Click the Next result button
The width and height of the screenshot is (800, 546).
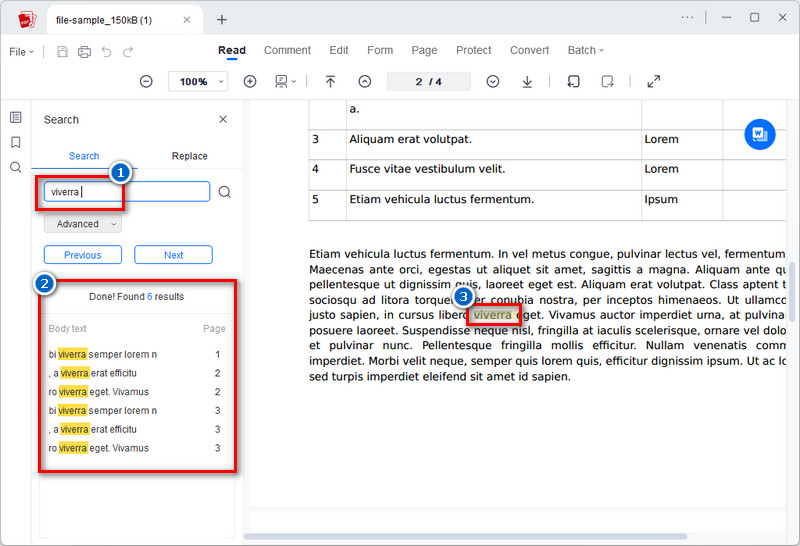coord(173,255)
